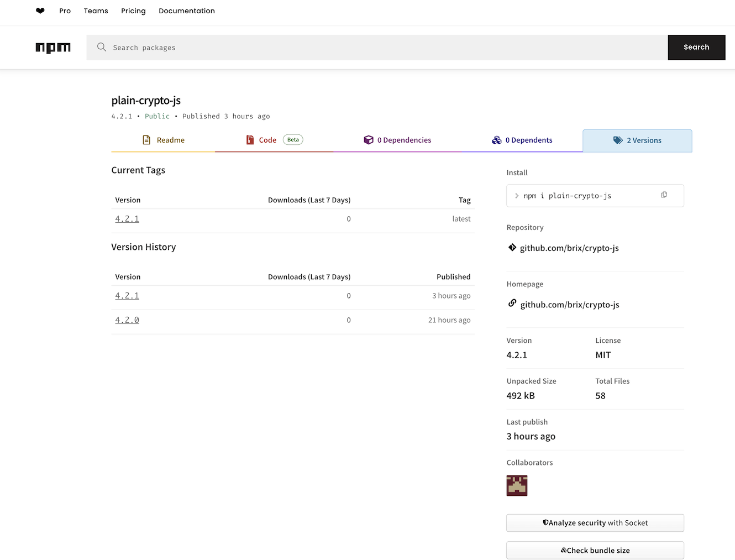Open version 4.2.1 under Current Tags
The height and width of the screenshot is (560, 735).
tap(127, 219)
